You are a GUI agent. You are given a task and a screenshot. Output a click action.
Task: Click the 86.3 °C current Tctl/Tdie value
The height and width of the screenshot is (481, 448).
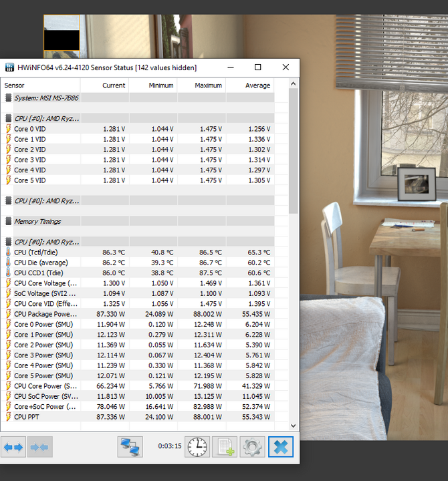pyautogui.click(x=114, y=252)
